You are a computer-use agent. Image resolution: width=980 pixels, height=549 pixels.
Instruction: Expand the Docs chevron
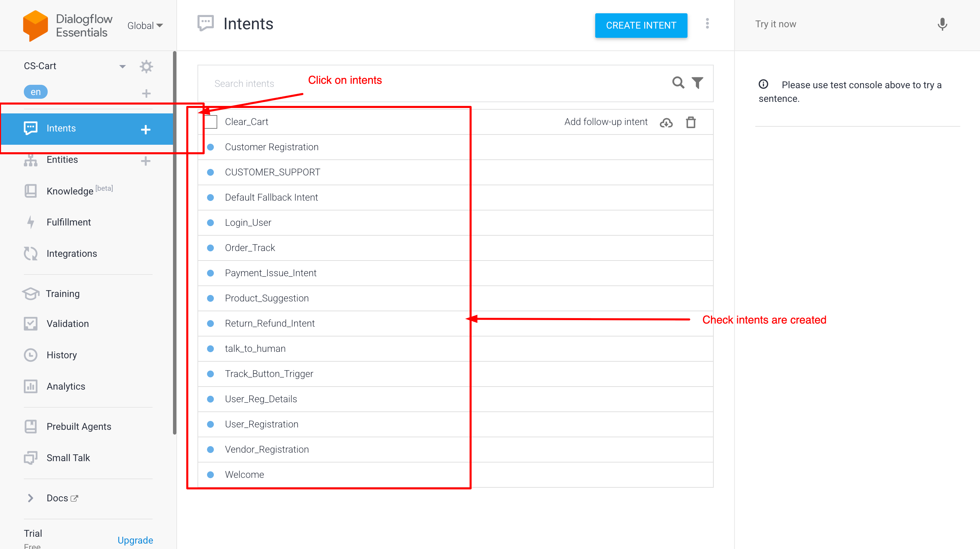tap(30, 498)
